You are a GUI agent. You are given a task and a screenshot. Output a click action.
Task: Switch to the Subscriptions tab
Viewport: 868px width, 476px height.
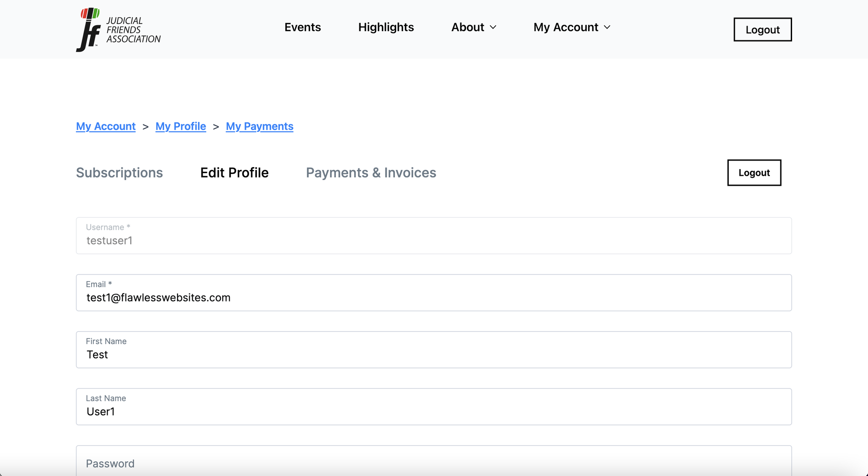[x=119, y=173]
